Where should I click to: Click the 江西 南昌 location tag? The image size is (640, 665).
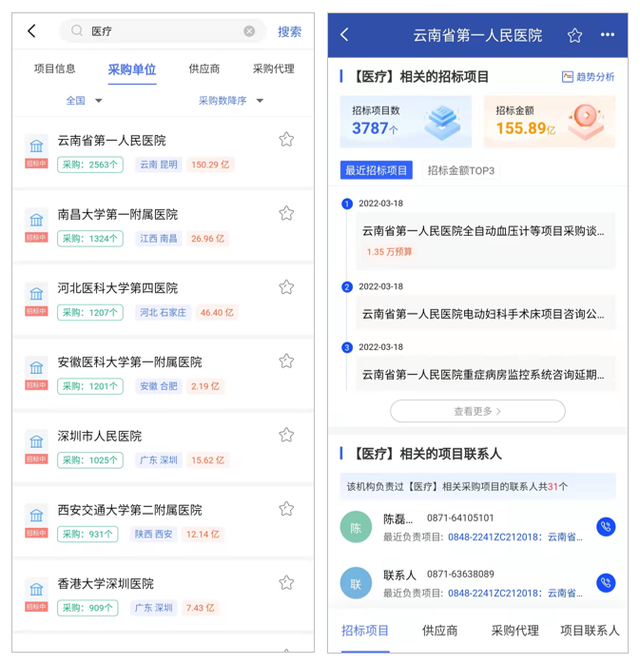pyautogui.click(x=159, y=238)
